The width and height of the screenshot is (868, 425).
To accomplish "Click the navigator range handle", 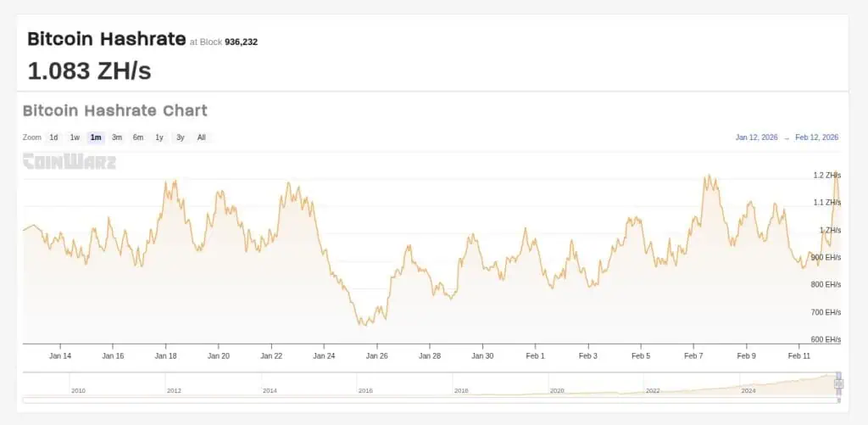I will (x=838, y=383).
